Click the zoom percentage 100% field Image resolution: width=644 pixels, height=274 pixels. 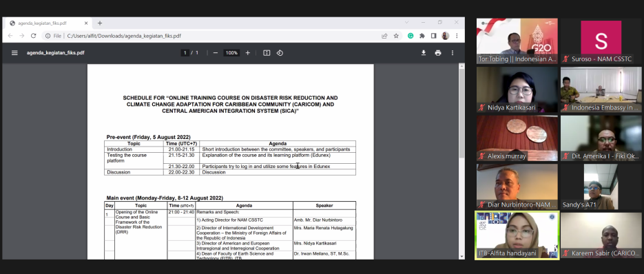point(231,53)
